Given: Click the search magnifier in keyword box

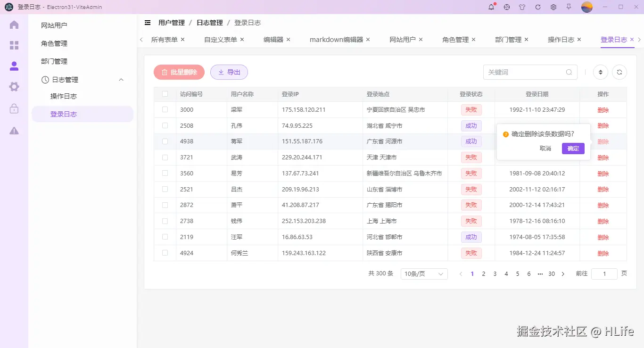Looking at the screenshot, I should (569, 72).
